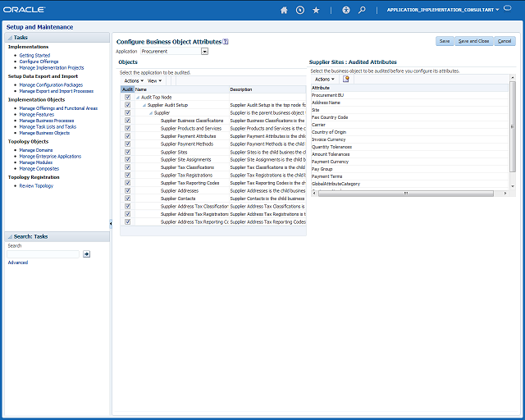Click the task search go arrow
525x420 pixels.
[86, 254]
